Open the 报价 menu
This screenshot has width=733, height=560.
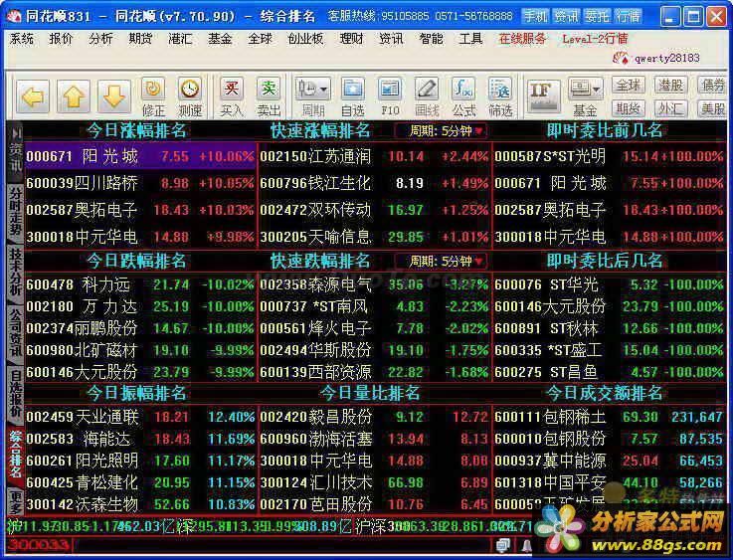(x=61, y=39)
